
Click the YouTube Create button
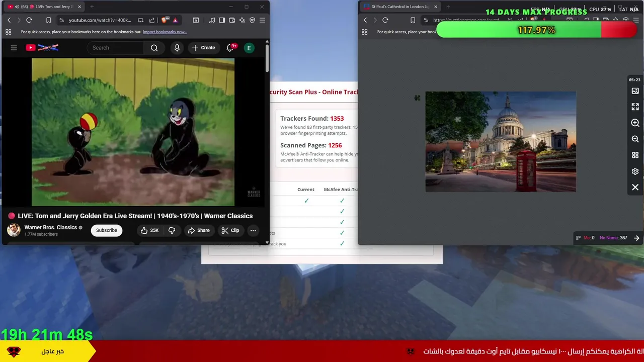(x=203, y=48)
